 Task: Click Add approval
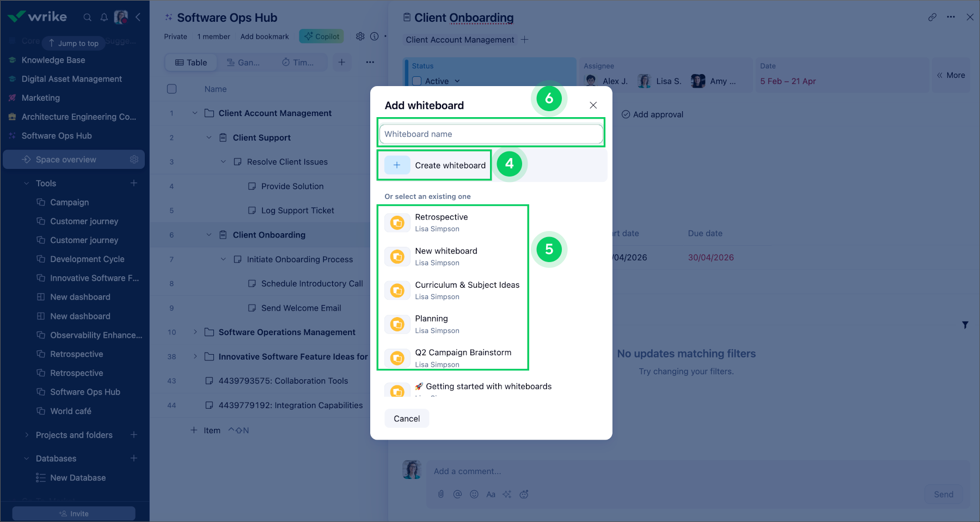pos(652,114)
